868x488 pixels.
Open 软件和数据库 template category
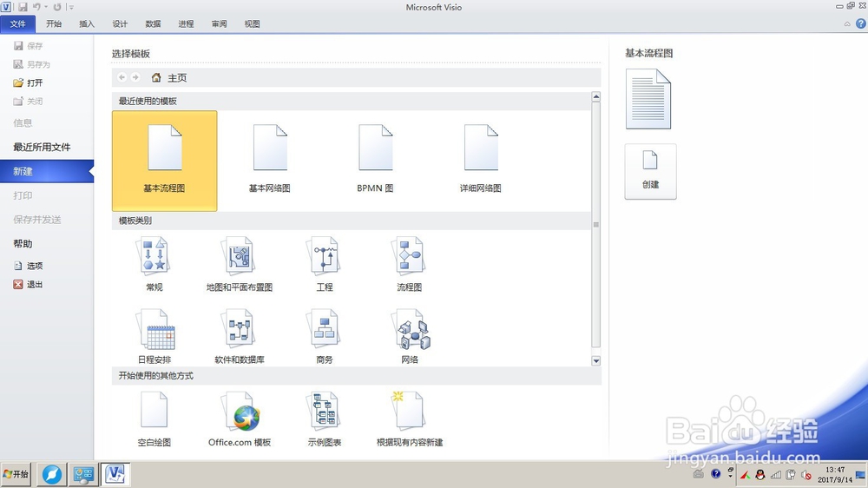tap(240, 337)
